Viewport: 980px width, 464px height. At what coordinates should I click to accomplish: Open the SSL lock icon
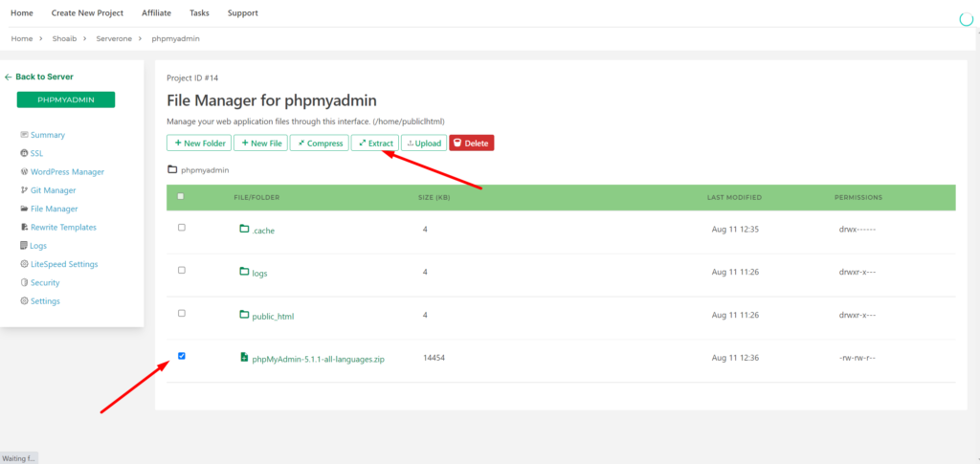24,153
